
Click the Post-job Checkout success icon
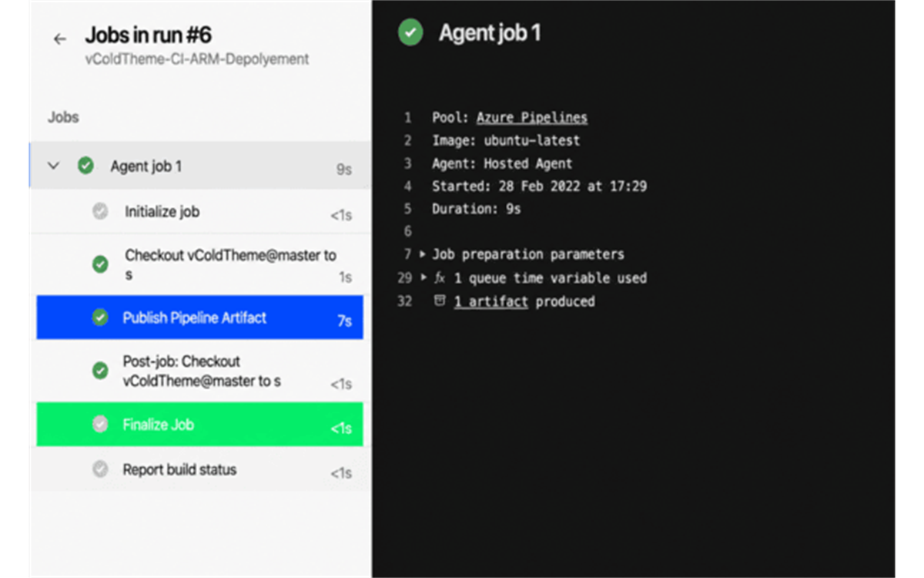(100, 371)
